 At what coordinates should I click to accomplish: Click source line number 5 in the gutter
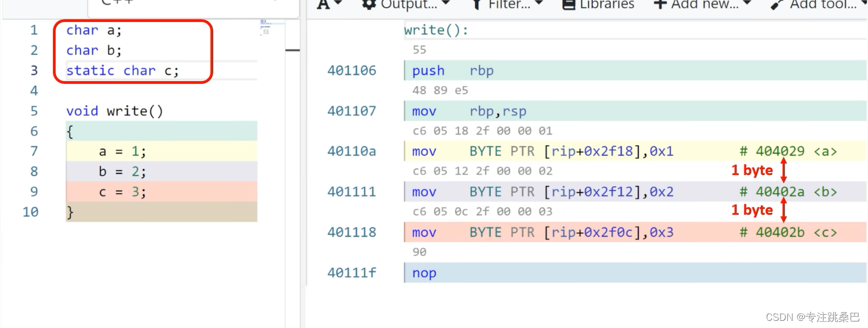[x=34, y=111]
